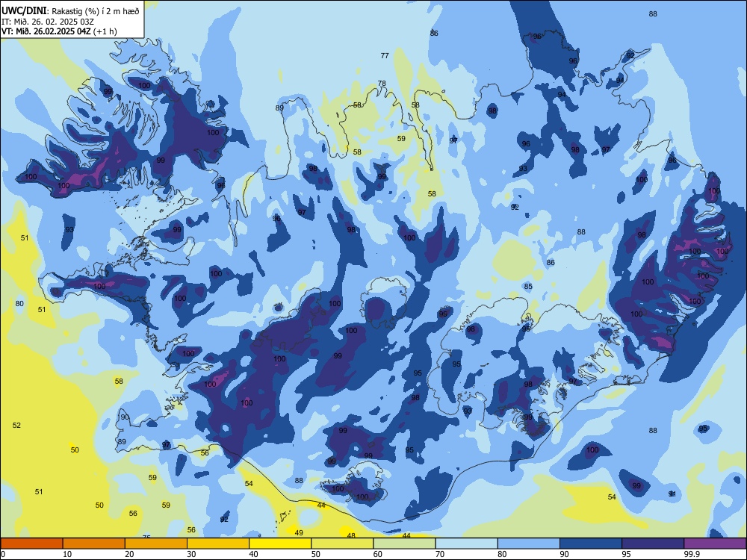The image size is (747, 560).
Task: Pick the indigo 95–99.9 legend swatch
Action: (653, 544)
